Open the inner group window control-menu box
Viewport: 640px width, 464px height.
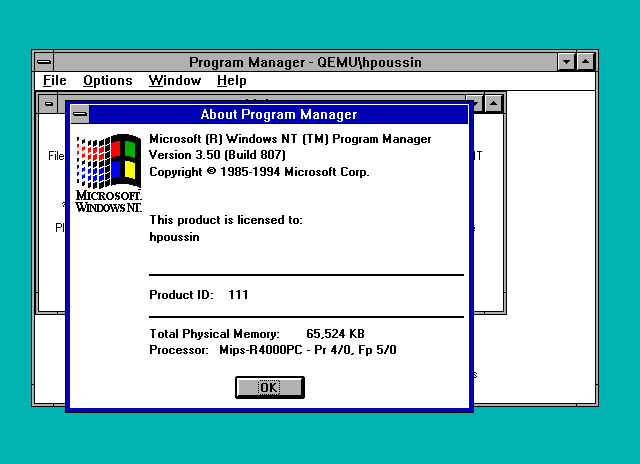pyautogui.click(x=49, y=104)
